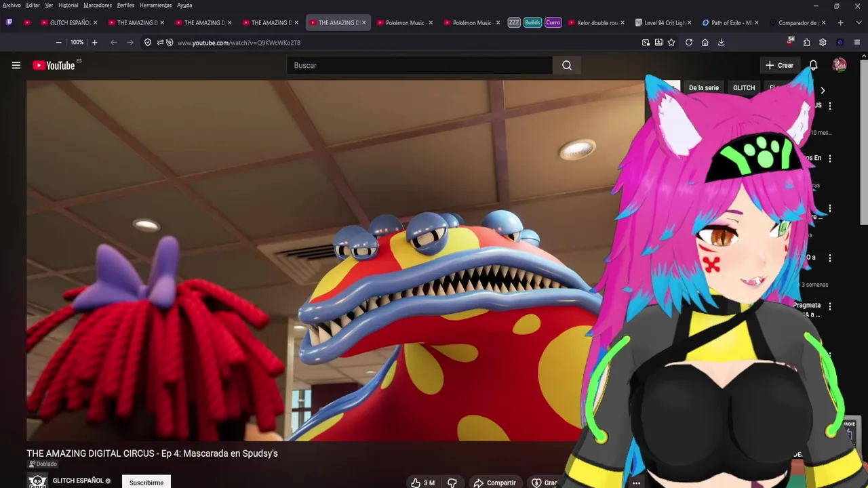The width and height of the screenshot is (868, 488).
Task: Open the Archivo menu
Action: coord(12,5)
